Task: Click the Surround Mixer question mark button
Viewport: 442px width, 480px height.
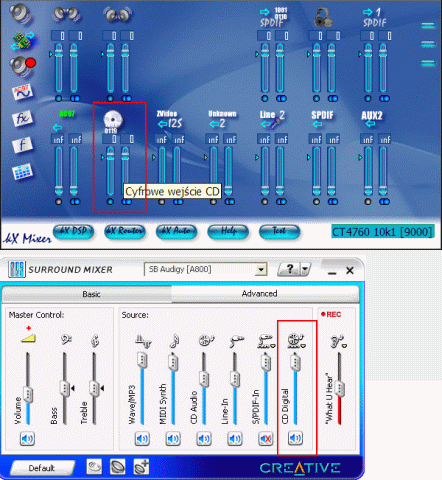Action: (x=289, y=269)
